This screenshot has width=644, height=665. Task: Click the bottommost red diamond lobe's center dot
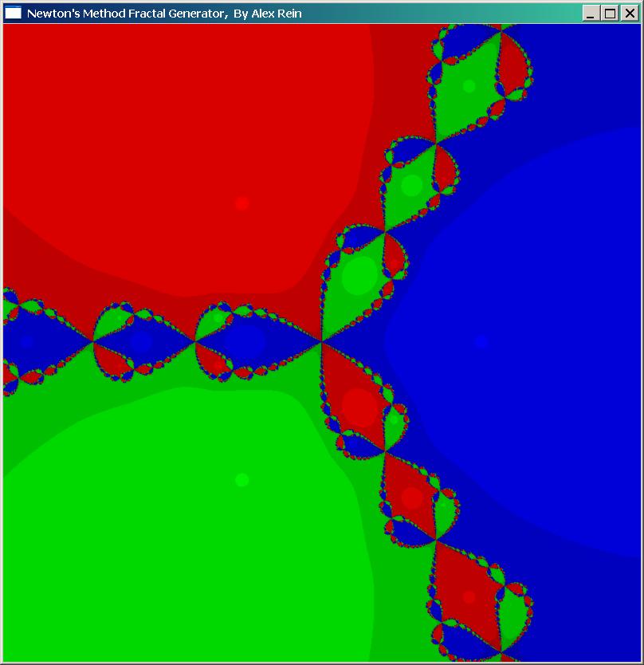tap(469, 596)
